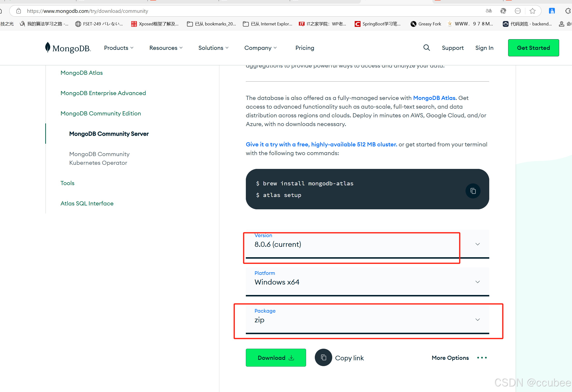Click the browser address bar URL

point(87,11)
